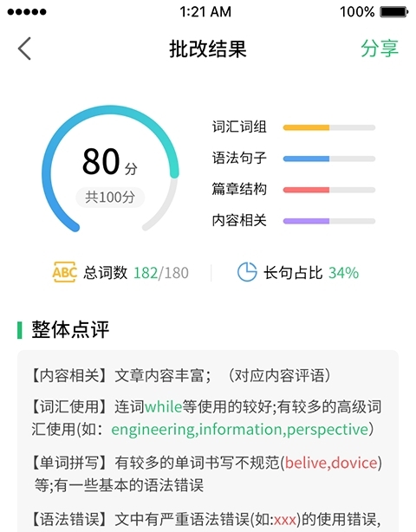Click the 共100分 pill label

point(110,198)
